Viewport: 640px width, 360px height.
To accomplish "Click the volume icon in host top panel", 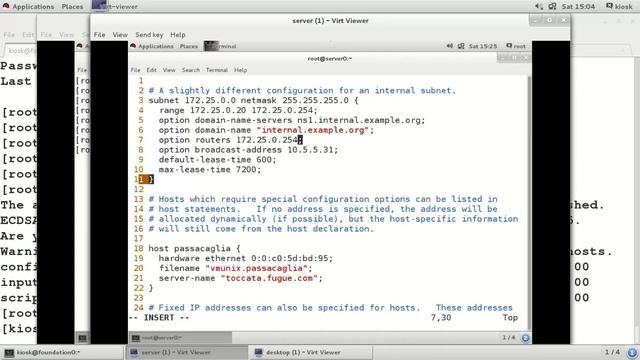I will coord(539,7).
